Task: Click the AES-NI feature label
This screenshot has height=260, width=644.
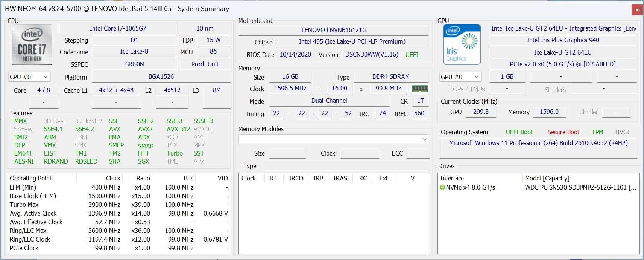Action: 24,161
